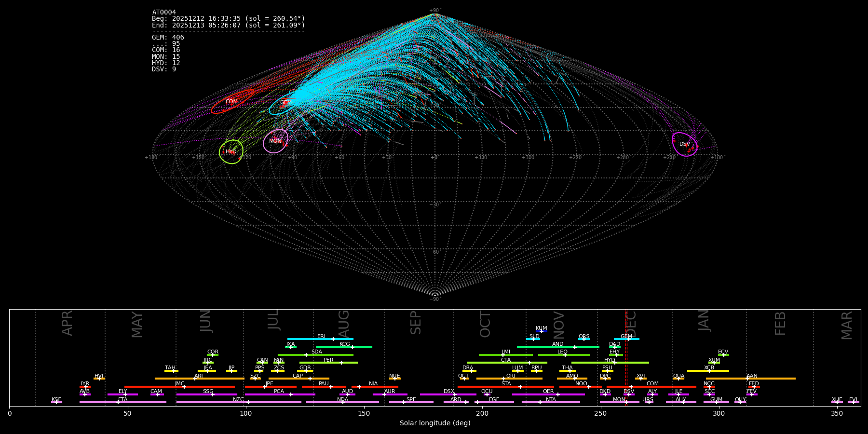
Task: Click the COR shower marker in the timeline
Action: tap(213, 355)
